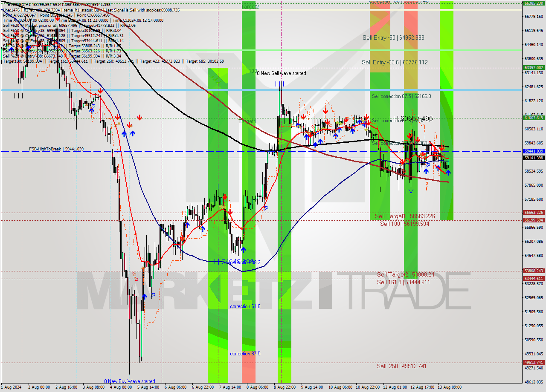Click the '0 New Buy Wave started' label

click(x=130, y=381)
